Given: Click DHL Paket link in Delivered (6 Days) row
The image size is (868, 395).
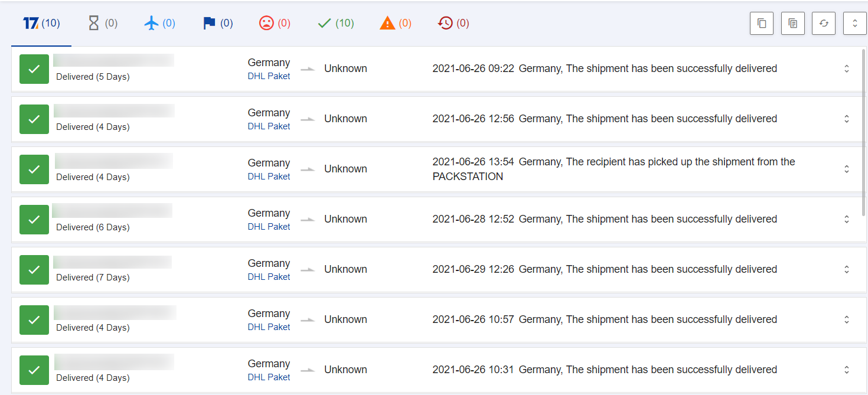Looking at the screenshot, I should point(269,227).
